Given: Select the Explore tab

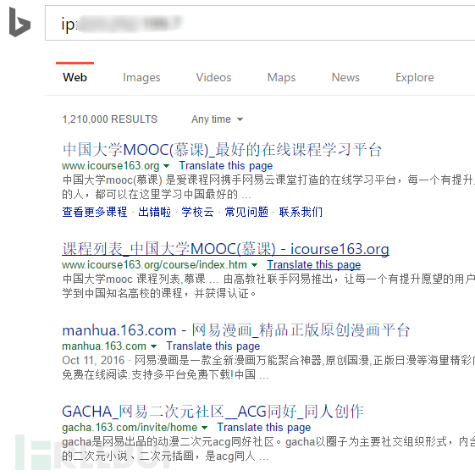Looking at the screenshot, I should click(415, 77).
